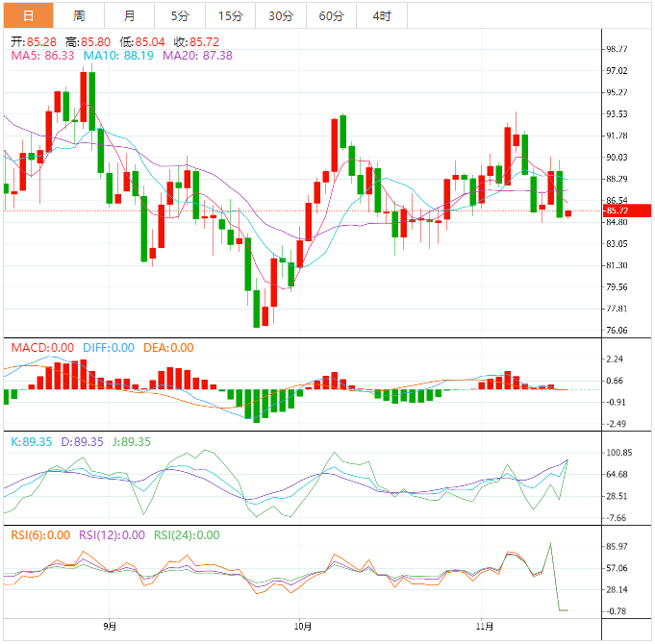Click the RSI(6):0.00 label
Image resolution: width=655 pixels, height=644 pixels.
pos(40,535)
